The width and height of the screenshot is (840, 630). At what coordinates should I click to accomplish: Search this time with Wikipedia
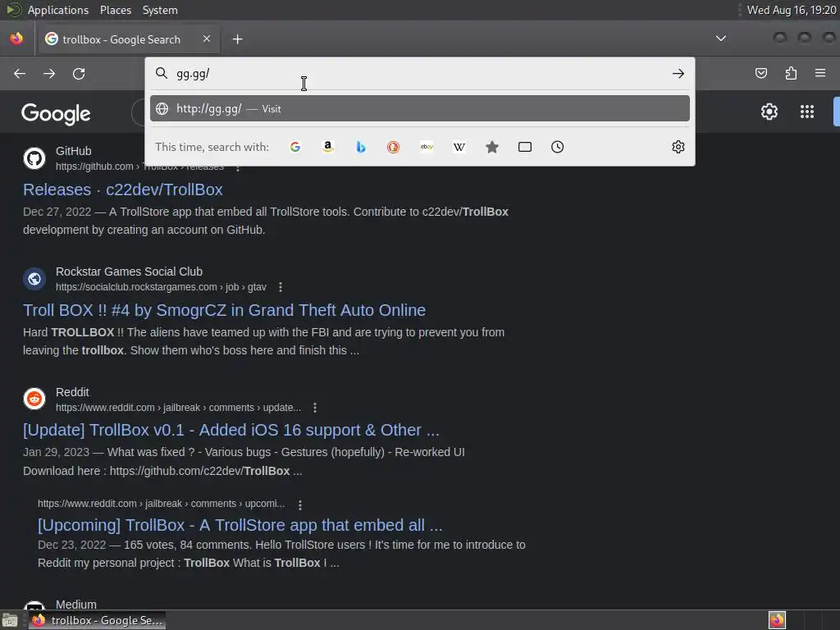pos(459,147)
